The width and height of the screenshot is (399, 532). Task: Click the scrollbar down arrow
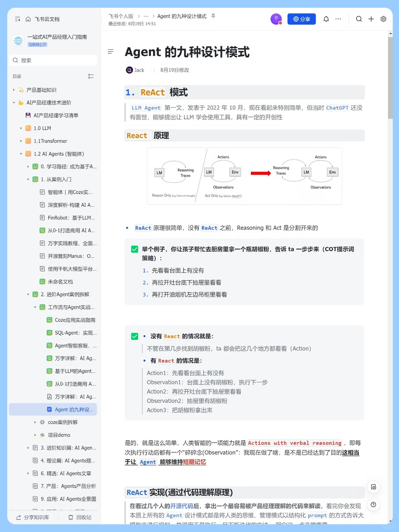(x=390, y=522)
